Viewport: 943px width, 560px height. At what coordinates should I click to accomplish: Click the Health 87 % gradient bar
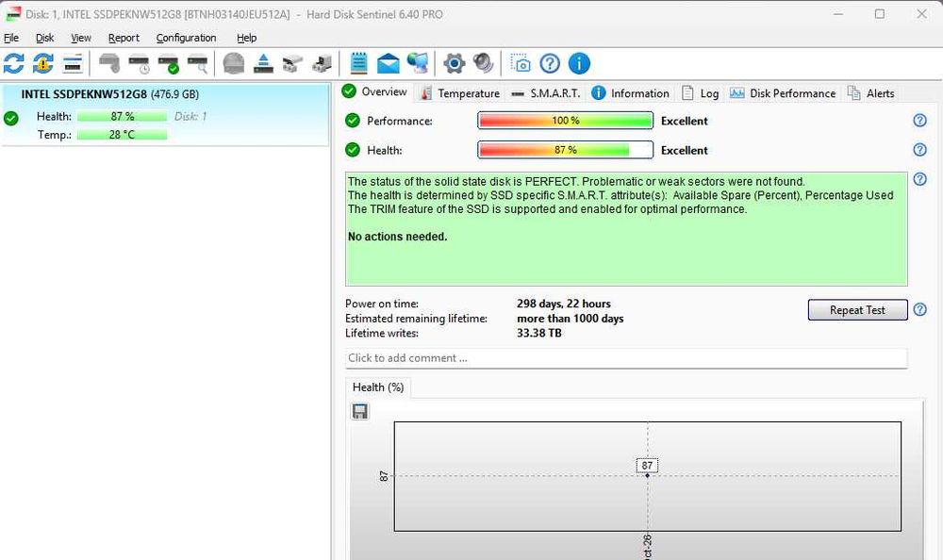(x=565, y=150)
